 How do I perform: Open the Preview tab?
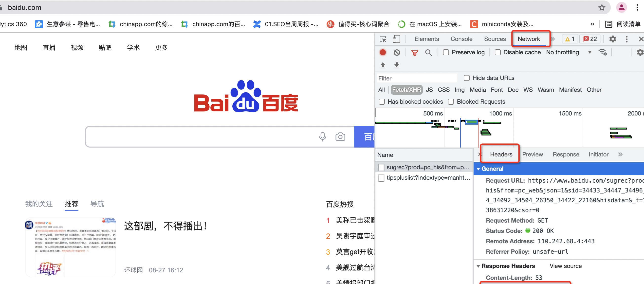(x=532, y=154)
